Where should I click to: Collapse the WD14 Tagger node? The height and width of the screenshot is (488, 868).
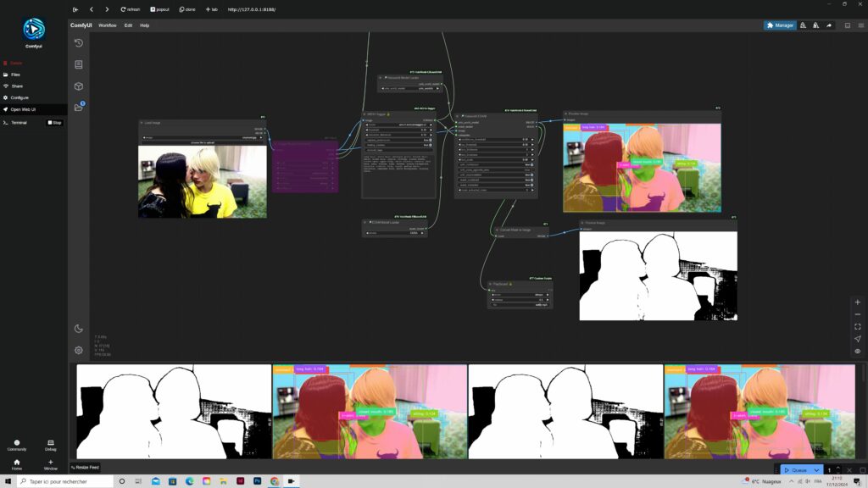pyautogui.click(x=364, y=114)
